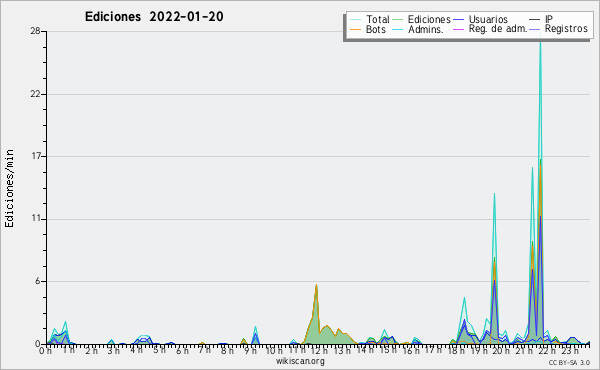The image size is (600, 370).
Task: Click the "22" y-axis value
Action: (x=36, y=94)
